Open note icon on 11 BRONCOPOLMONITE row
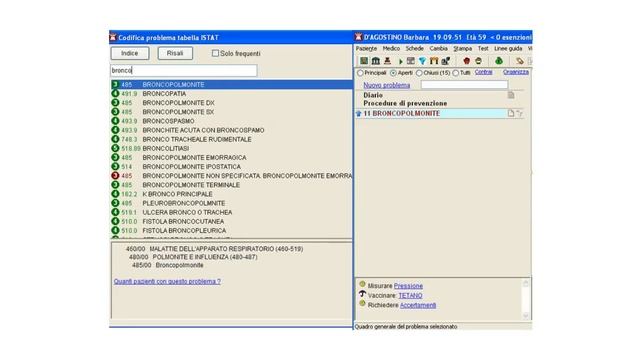Image resolution: width=640 pixels, height=360 pixels. pyautogui.click(x=511, y=113)
